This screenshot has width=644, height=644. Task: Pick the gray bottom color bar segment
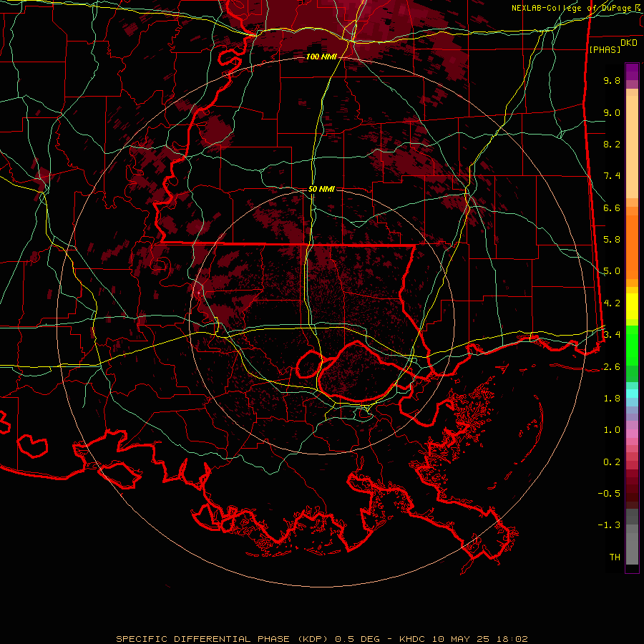coord(632,549)
